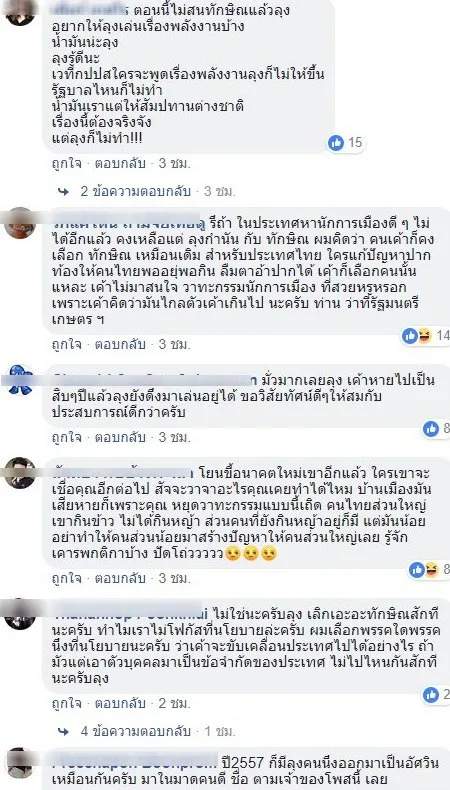
Task: Click ถูกใจ under the "ลุงกำนัน กับ ทักษิณ" comment
Action: click(x=67, y=345)
